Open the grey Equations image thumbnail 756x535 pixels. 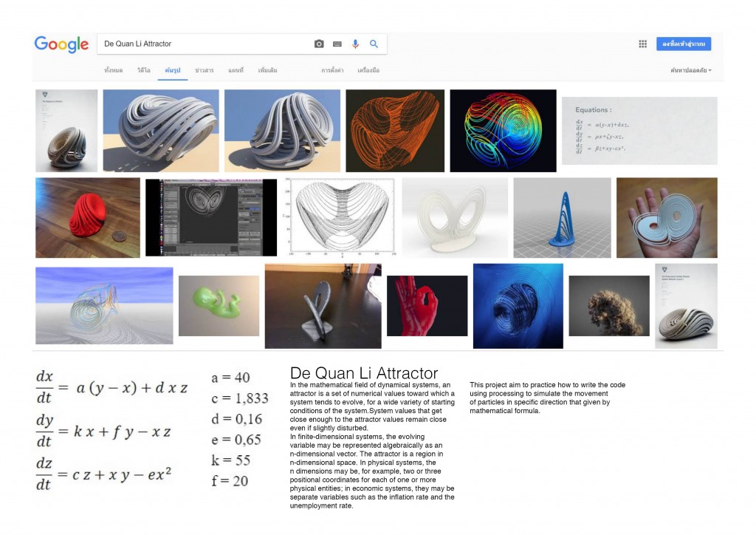pyautogui.click(x=639, y=130)
